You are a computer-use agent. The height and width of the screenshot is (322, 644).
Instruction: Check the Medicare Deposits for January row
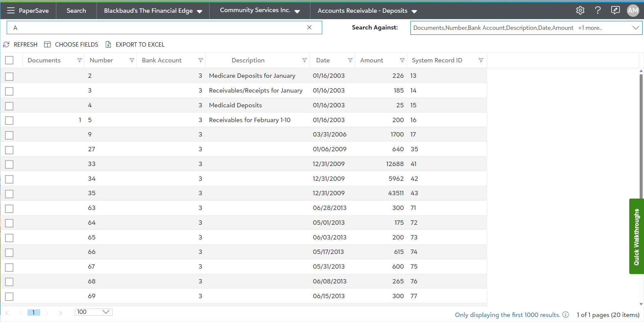(x=9, y=76)
